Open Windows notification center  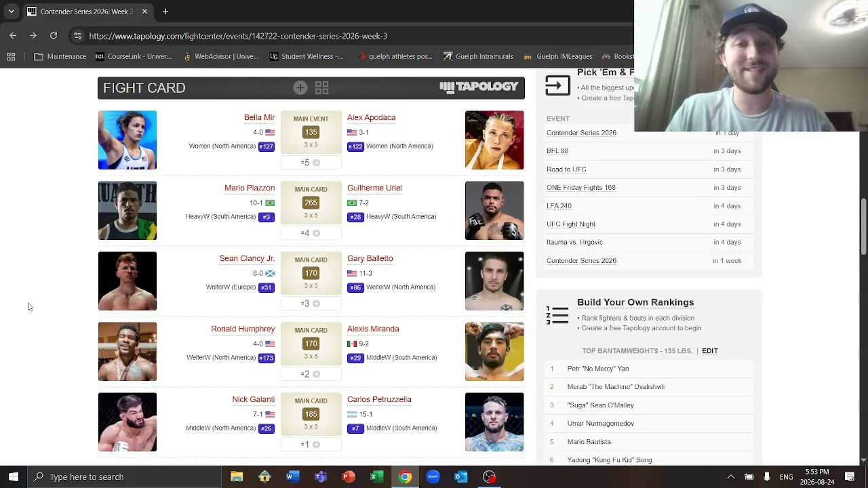click(x=849, y=476)
